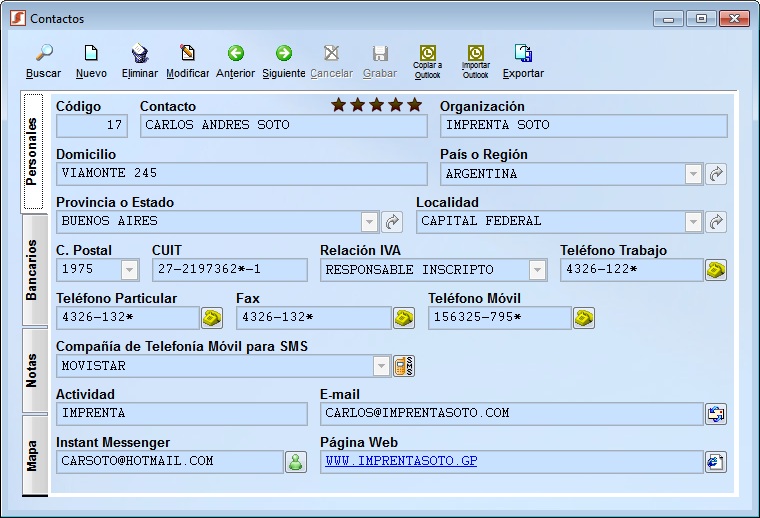The image size is (760, 518).
Task: Delete the contact using Eliminar
Action: [x=140, y=55]
